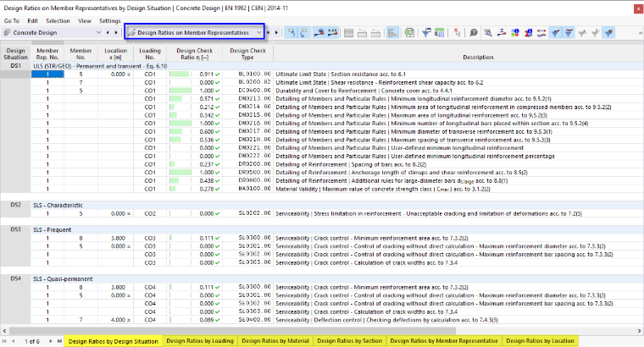The width and height of the screenshot is (644, 347).
Task: Click the magnifier over table icon
Action: 488,33
